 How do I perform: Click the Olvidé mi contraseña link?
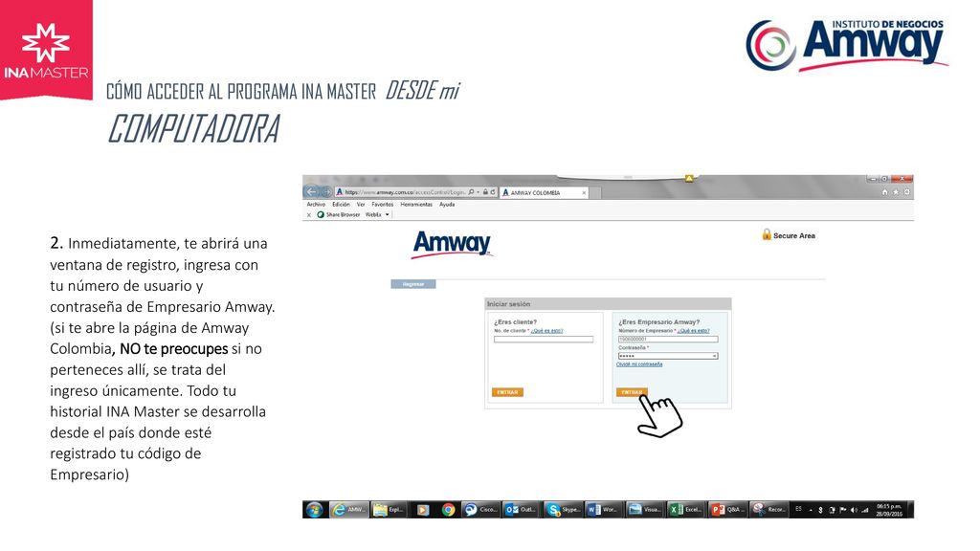point(639,364)
